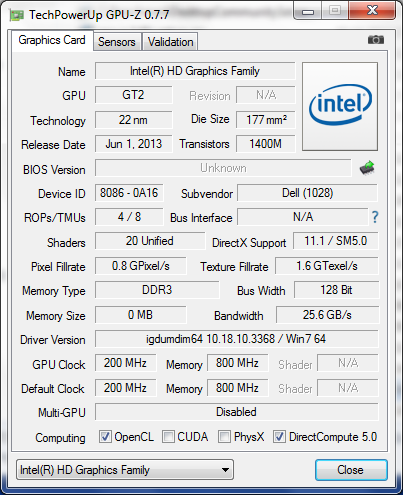Screen dimensions: 403x495
Task: Click the Intel vendor logo
Action: coord(340,106)
